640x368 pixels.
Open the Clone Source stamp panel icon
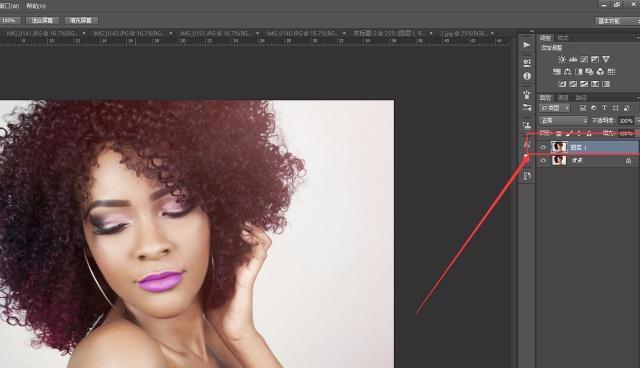point(527,125)
